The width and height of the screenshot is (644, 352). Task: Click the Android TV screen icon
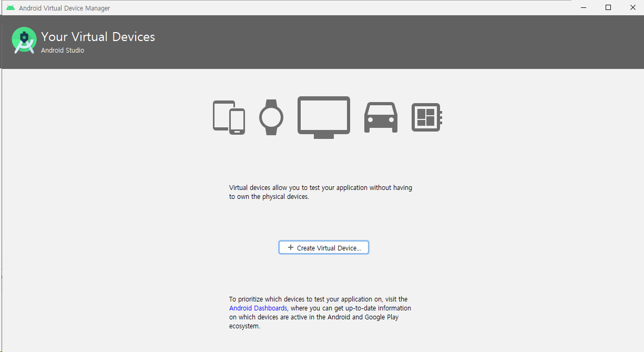tap(324, 116)
